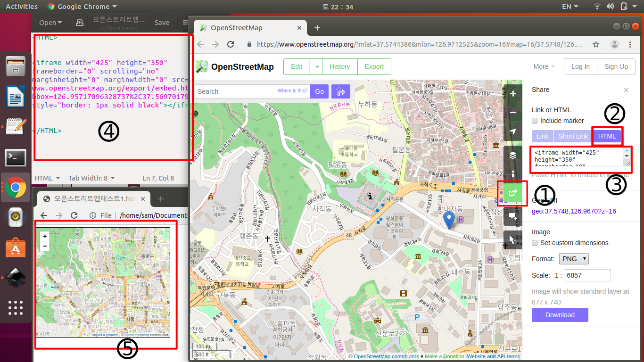This screenshot has width=644, height=362.
Task: Open the EN input language menu
Action: click(x=569, y=7)
